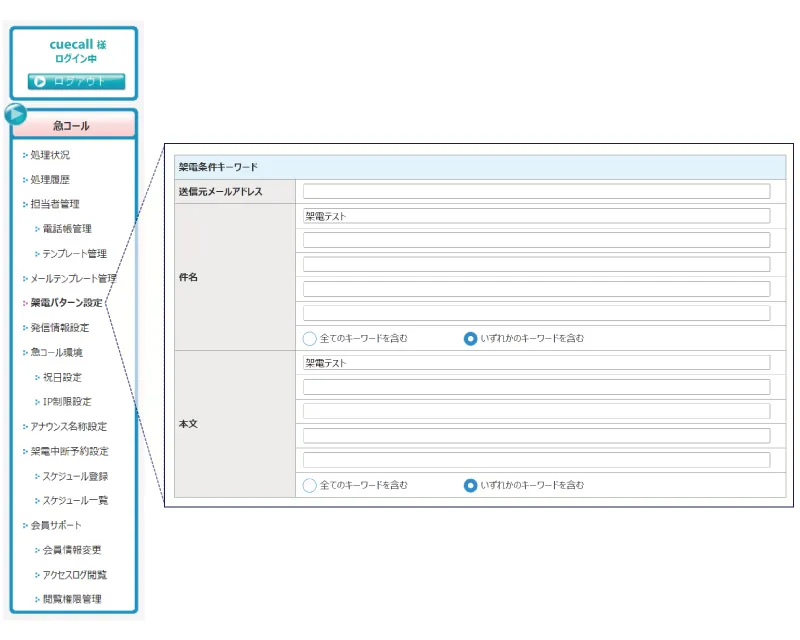Click the ログアウト (logout) button
This screenshot has height=640, width=800.
click(76, 81)
